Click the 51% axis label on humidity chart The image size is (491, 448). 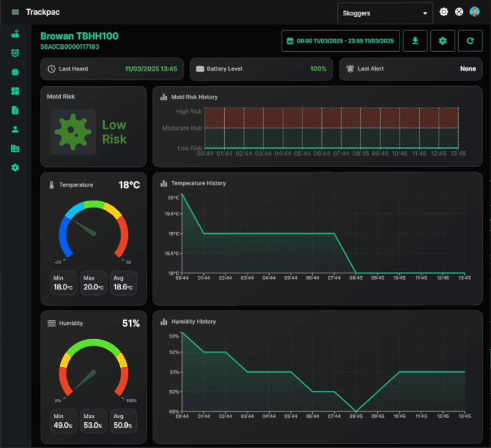(x=175, y=373)
